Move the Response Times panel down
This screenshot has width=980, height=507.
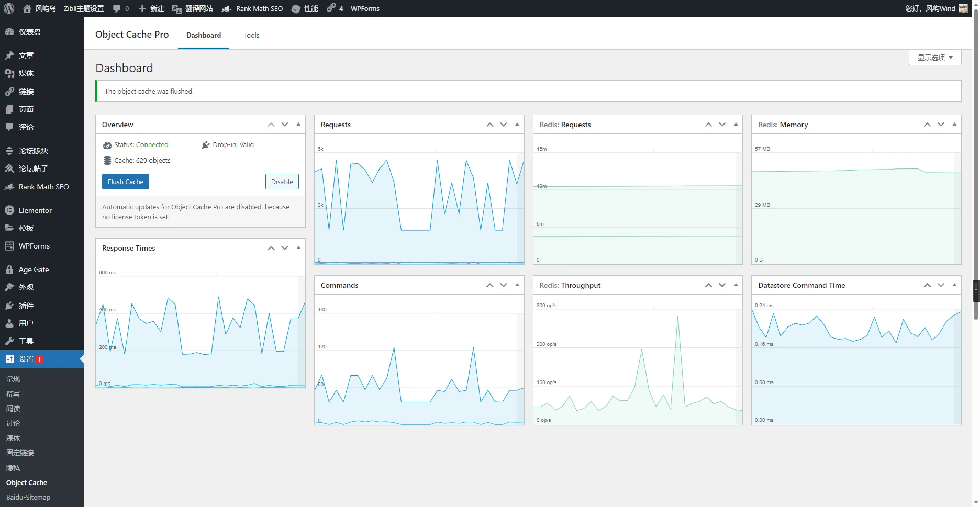(x=285, y=248)
